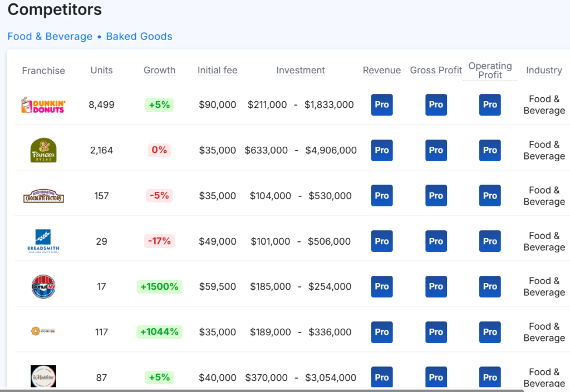This screenshot has width=570, height=392.
Task: Click the Operating Profit Pro badge for Breadsmith
Action: [x=490, y=241]
